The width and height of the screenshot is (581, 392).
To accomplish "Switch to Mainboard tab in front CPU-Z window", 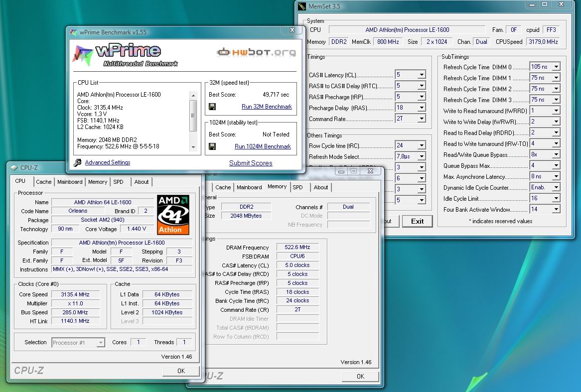I will pyautogui.click(x=70, y=182).
